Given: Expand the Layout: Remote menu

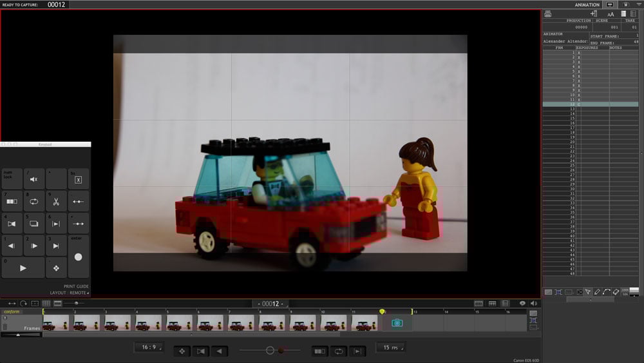Looking at the screenshot, I should (70, 293).
